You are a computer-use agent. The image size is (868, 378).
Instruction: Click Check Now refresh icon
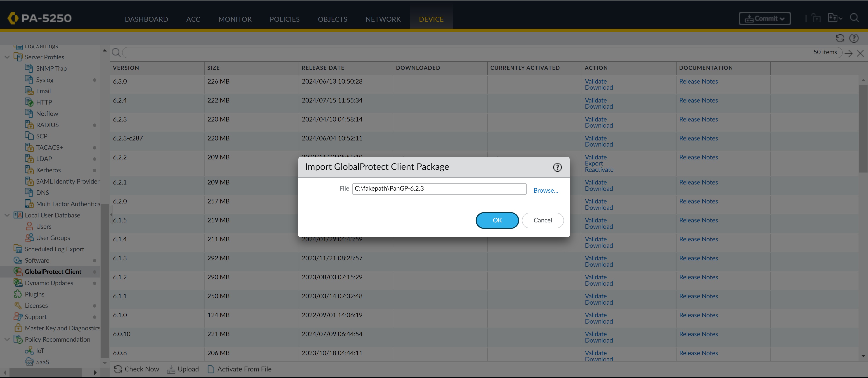[118, 369]
